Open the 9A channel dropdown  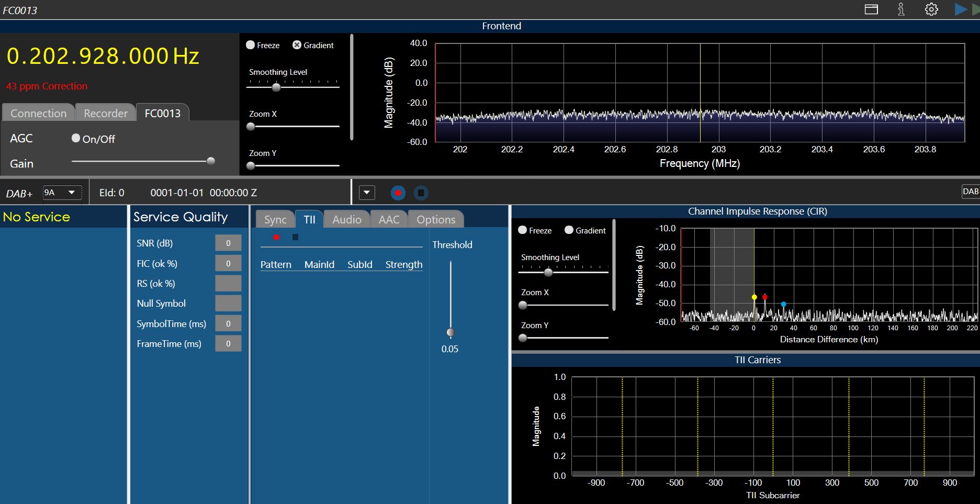tap(62, 193)
